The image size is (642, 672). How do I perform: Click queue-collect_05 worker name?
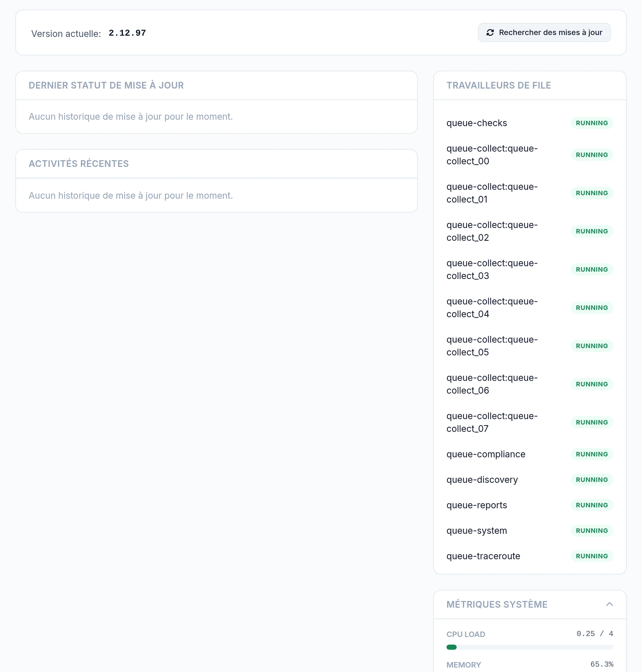pyautogui.click(x=492, y=346)
